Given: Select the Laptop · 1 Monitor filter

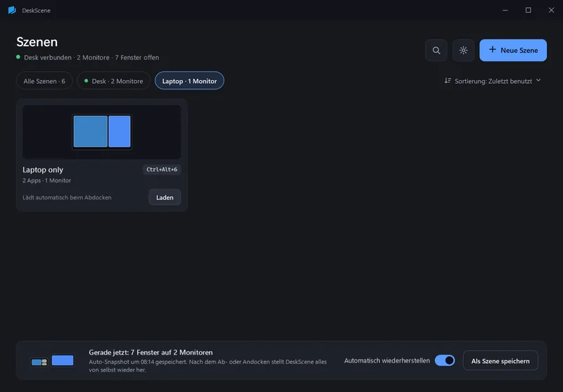Looking at the screenshot, I should [x=189, y=81].
